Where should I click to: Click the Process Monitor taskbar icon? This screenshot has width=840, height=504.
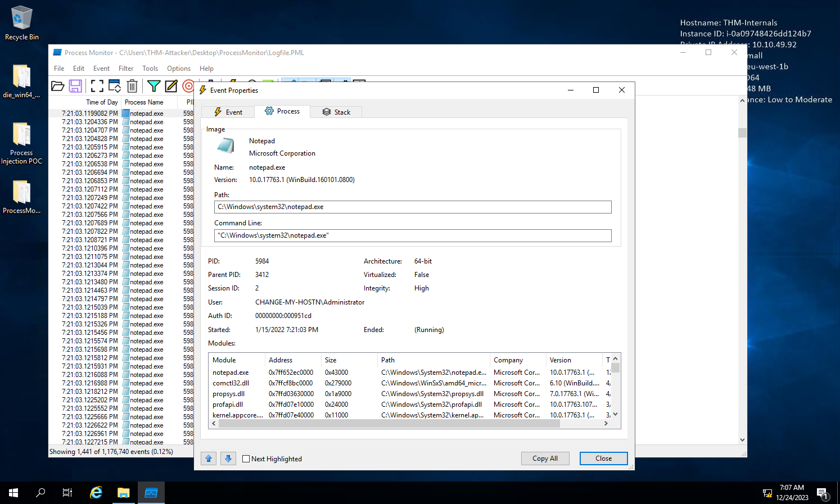[x=151, y=493]
